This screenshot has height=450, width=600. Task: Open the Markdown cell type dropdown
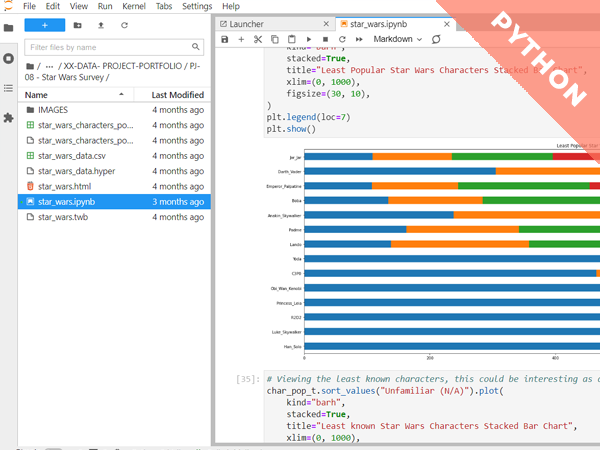point(398,39)
